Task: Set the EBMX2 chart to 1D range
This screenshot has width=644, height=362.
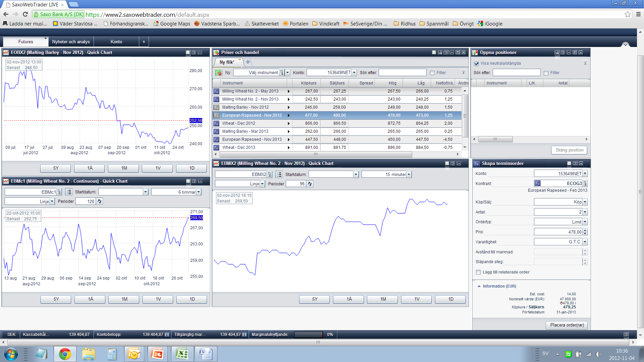Action: [x=450, y=299]
